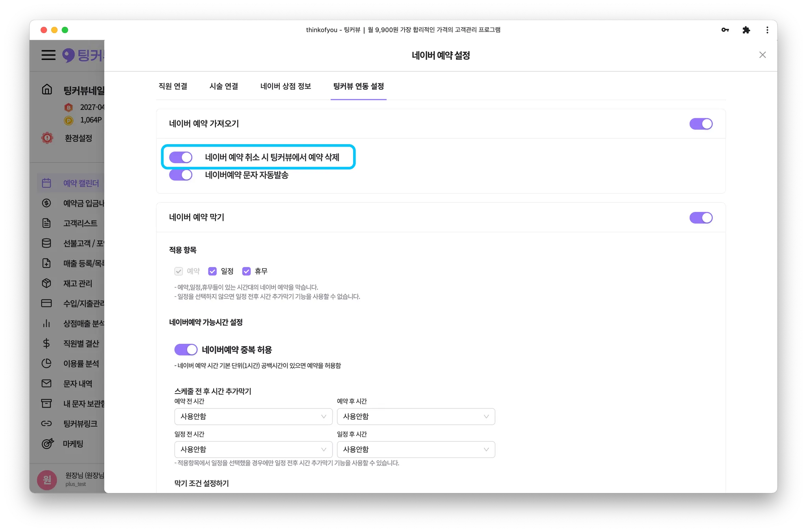The height and width of the screenshot is (532, 807).
Task: Switch to the 네이버 상점 정보 tab
Action: pyautogui.click(x=286, y=86)
